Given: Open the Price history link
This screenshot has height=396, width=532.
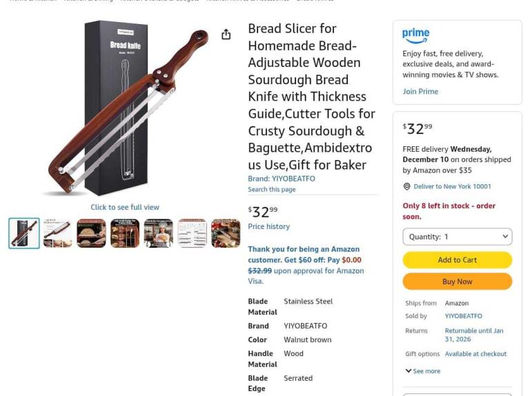Looking at the screenshot, I should tap(268, 226).
